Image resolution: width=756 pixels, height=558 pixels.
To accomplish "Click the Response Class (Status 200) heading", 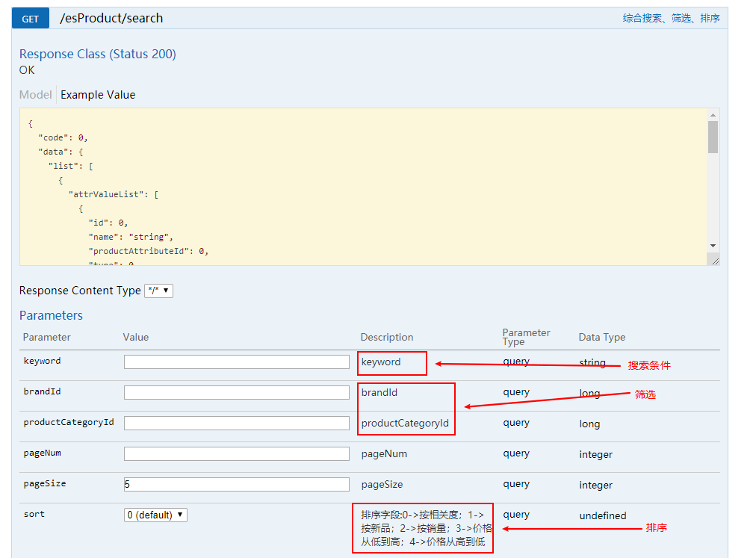I will 97,54.
